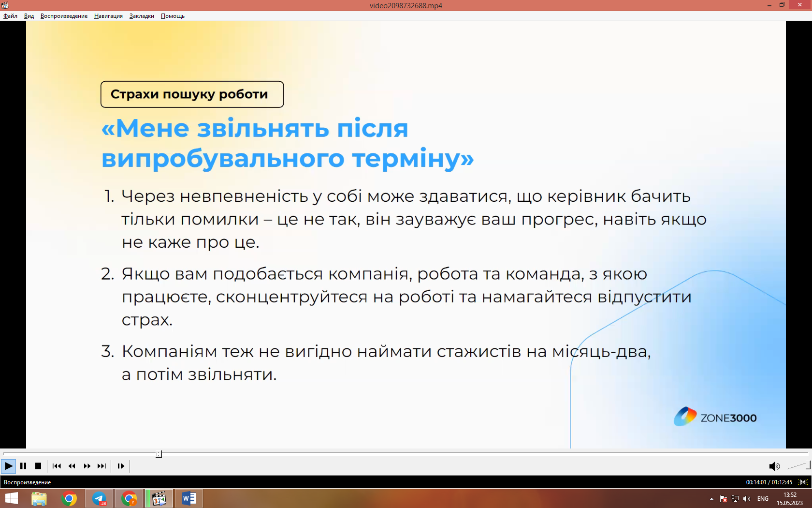Open the first Google Chrome taskbar icon

click(69, 498)
